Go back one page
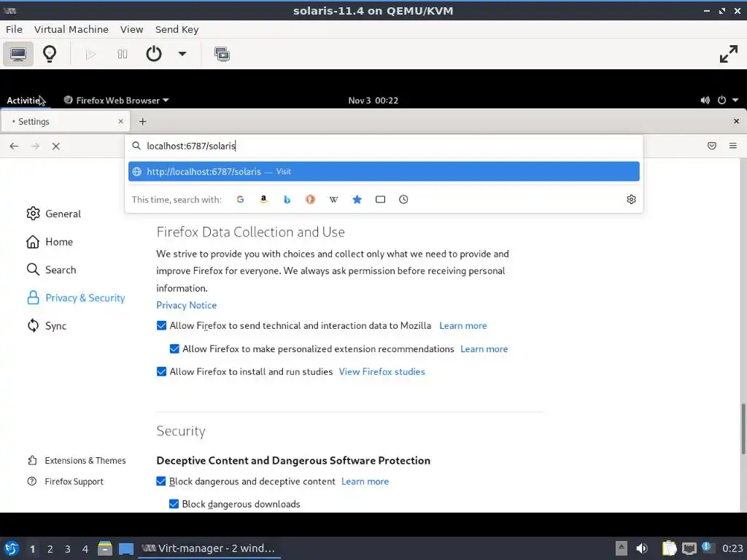 click(14, 146)
